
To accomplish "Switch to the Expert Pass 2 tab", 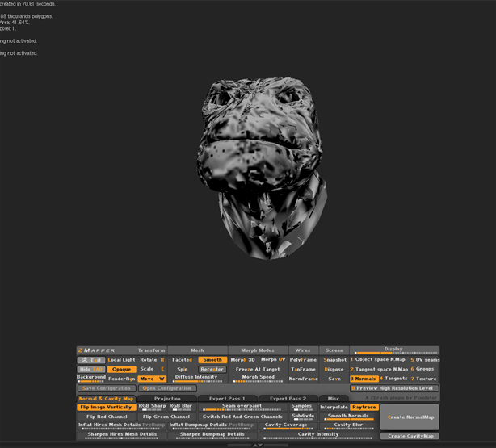I will 288,399.
